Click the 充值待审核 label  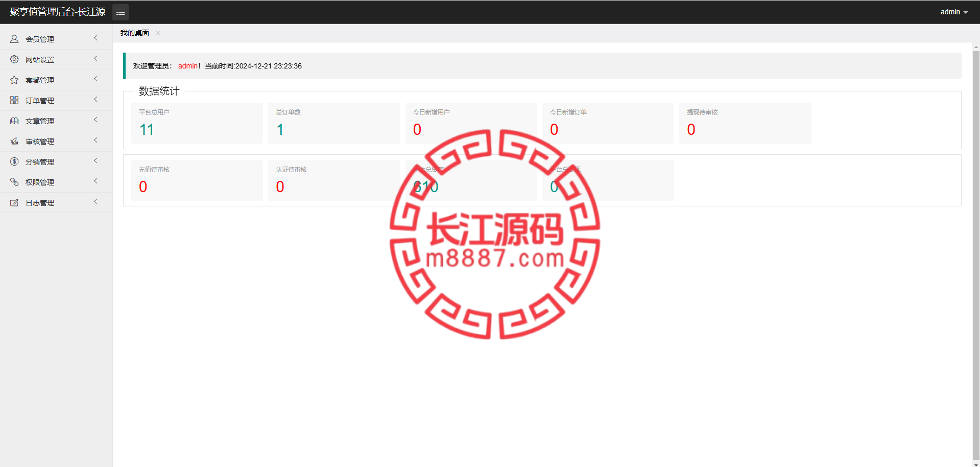(154, 169)
